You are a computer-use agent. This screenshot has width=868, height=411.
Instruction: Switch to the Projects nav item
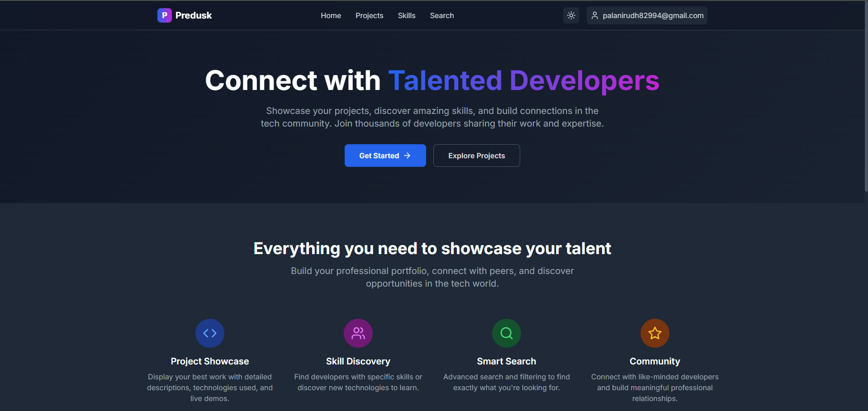[x=369, y=15]
